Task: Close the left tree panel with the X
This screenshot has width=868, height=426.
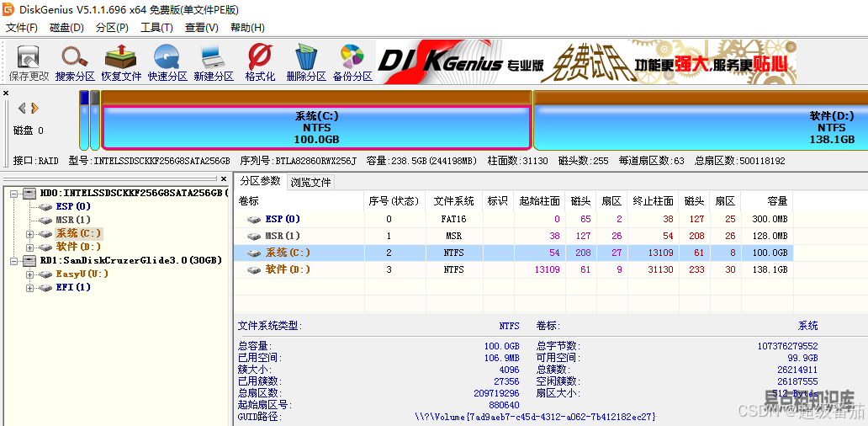Action: point(224,179)
